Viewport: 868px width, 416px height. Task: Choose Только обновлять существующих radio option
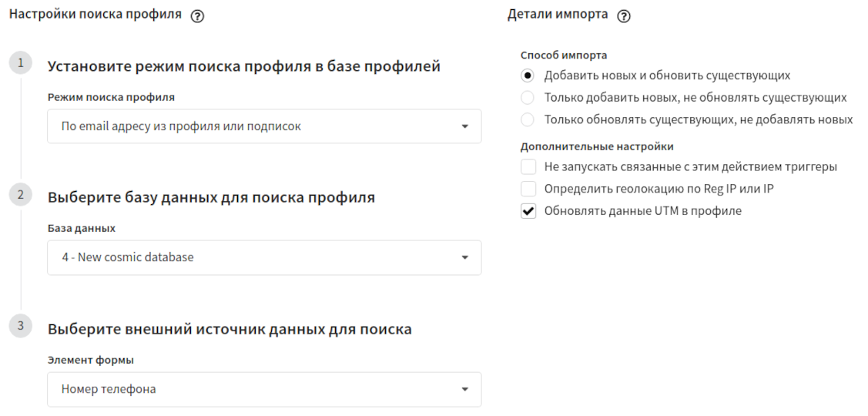(528, 119)
